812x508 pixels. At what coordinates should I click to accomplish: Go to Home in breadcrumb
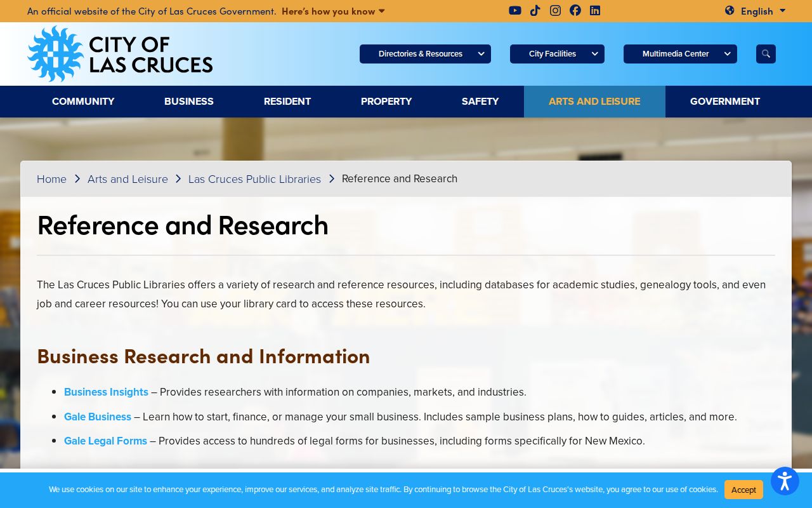tap(51, 179)
